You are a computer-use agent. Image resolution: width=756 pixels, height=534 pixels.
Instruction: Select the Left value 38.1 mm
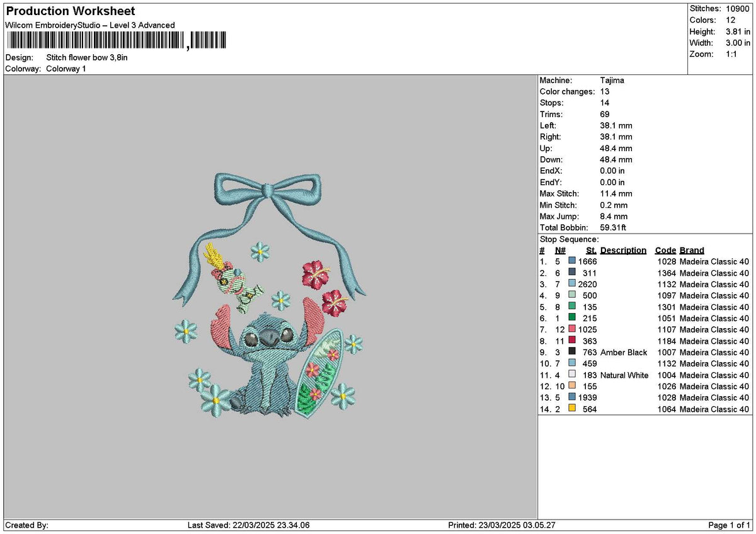coord(616,126)
